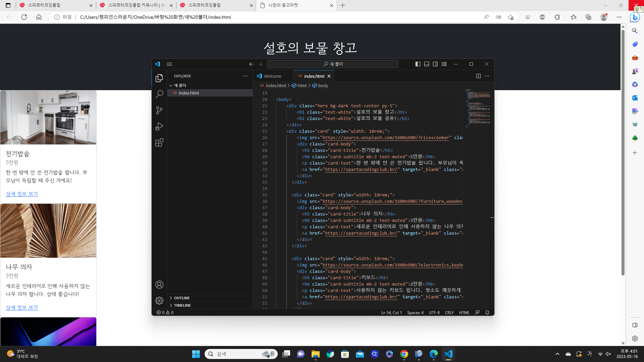Open 상세 정보 보기 link under 전기밥솥
Screen dimensions: 644x362
(22, 194)
